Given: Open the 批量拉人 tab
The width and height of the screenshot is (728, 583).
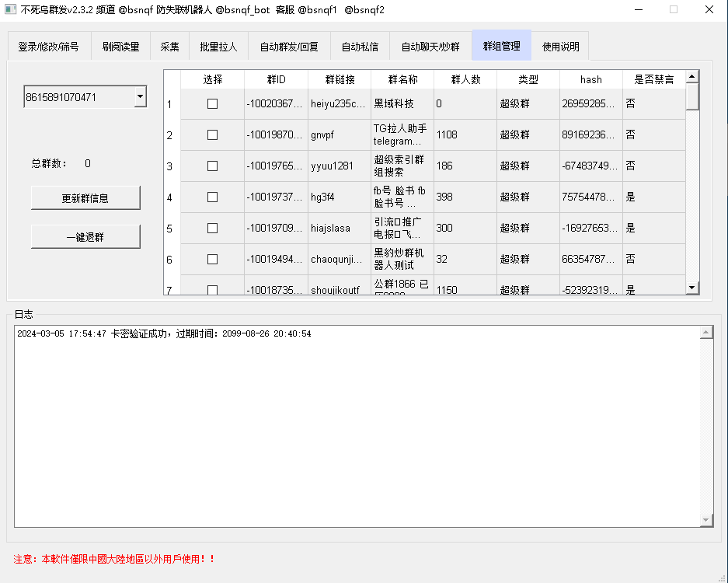Looking at the screenshot, I should 218,47.
